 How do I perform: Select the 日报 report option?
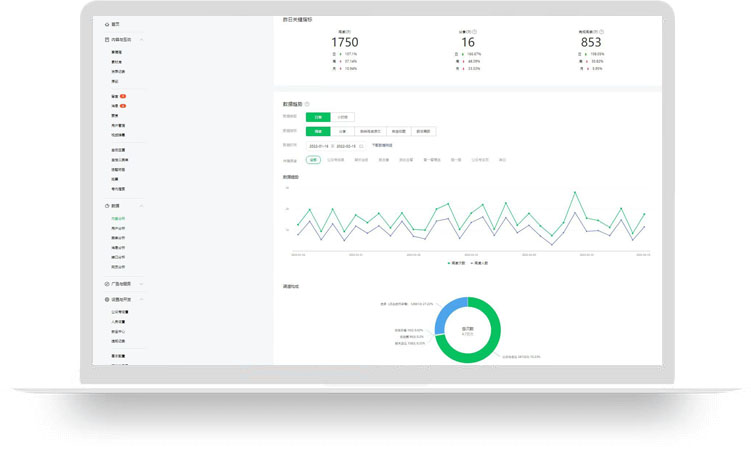(318, 117)
